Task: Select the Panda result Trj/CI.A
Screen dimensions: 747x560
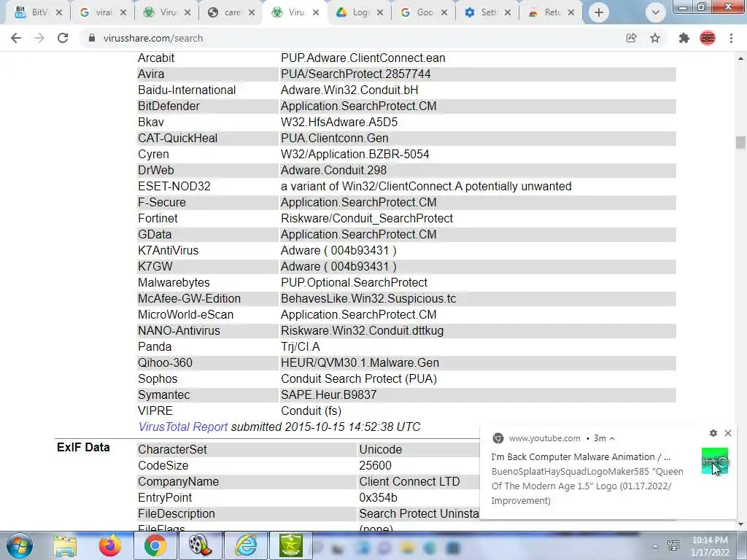Action: coord(300,346)
